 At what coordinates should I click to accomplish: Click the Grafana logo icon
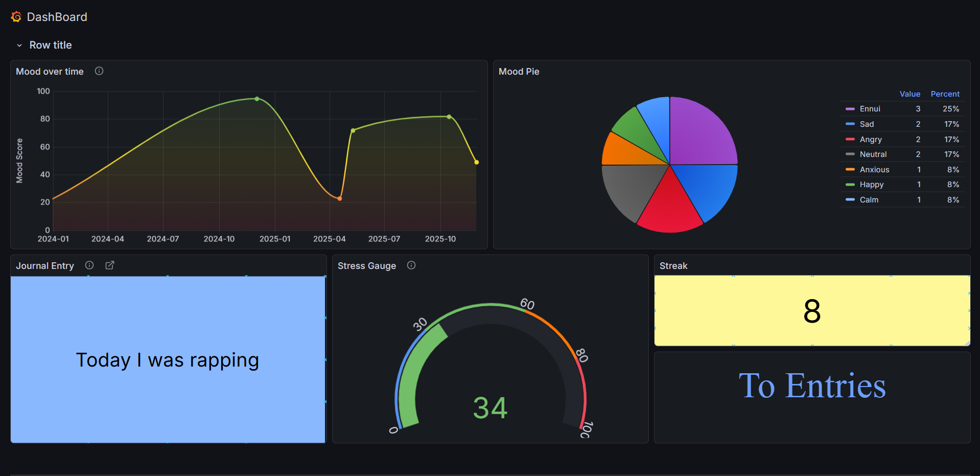click(16, 17)
